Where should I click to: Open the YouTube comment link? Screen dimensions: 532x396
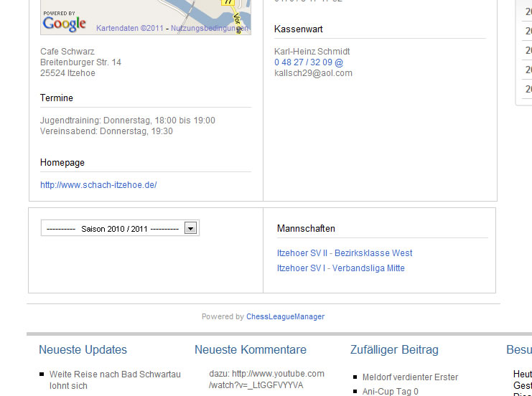pyautogui.click(x=266, y=379)
